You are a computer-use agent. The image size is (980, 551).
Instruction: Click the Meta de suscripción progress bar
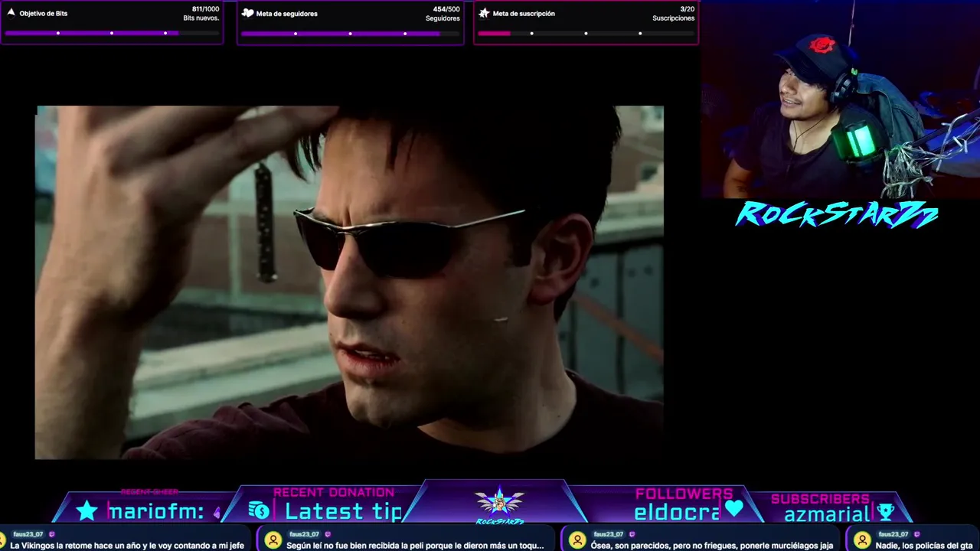tap(586, 33)
